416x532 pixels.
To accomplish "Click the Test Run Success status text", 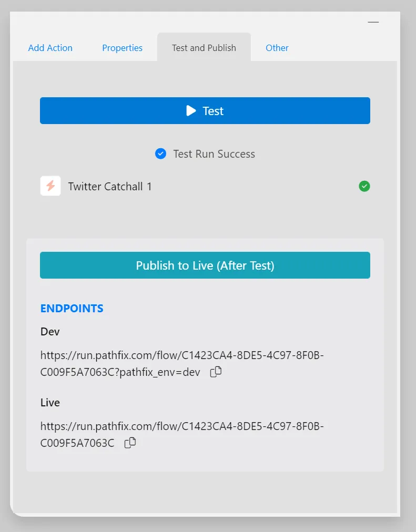I will point(214,154).
